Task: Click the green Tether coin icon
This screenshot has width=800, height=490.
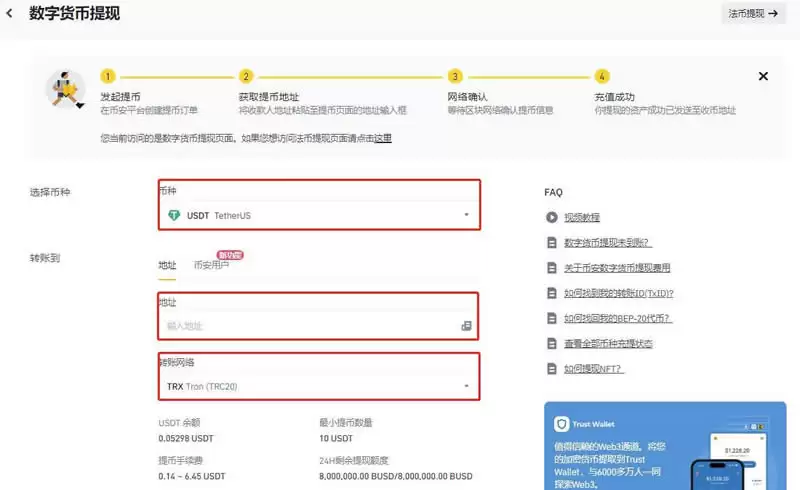Action: click(x=174, y=215)
